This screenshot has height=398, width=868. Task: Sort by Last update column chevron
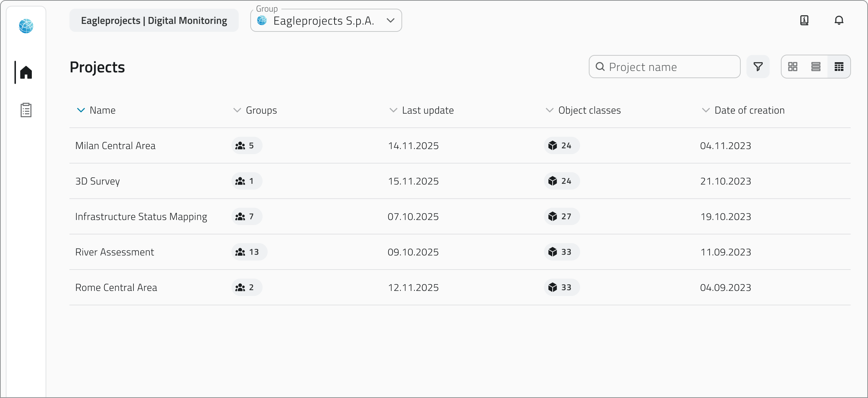pyautogui.click(x=393, y=110)
